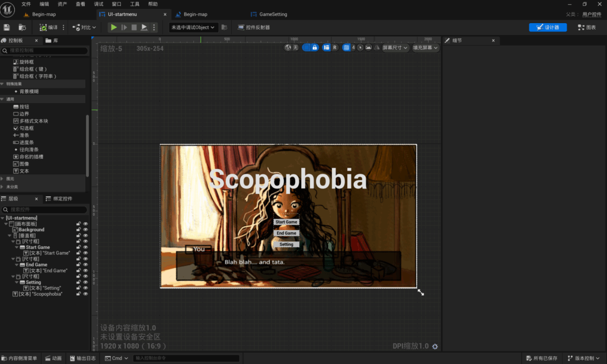The width and height of the screenshot is (607, 364).
Task: Expand the 图元 primitives palette section
Action: coord(2,179)
